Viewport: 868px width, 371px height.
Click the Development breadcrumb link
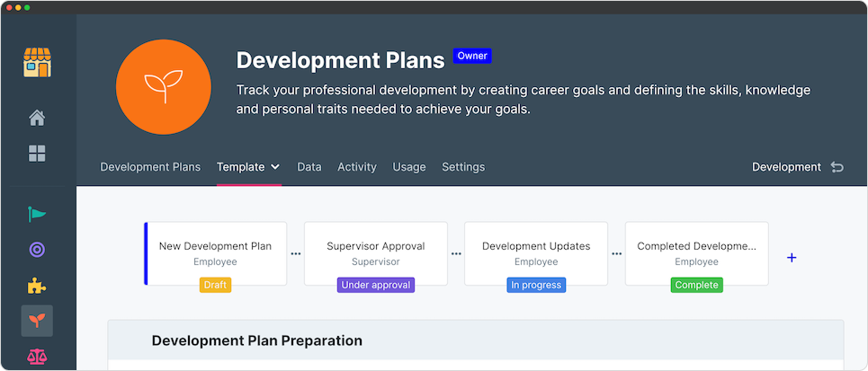786,167
